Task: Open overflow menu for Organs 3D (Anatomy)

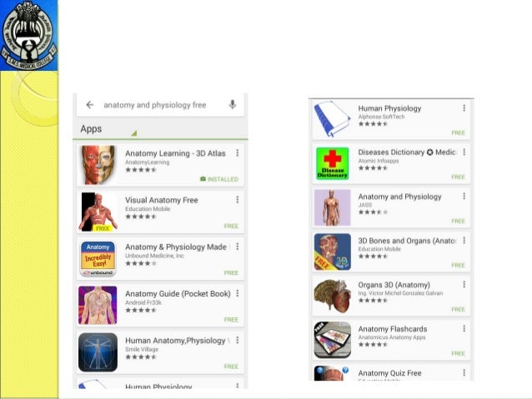Action: point(464,284)
